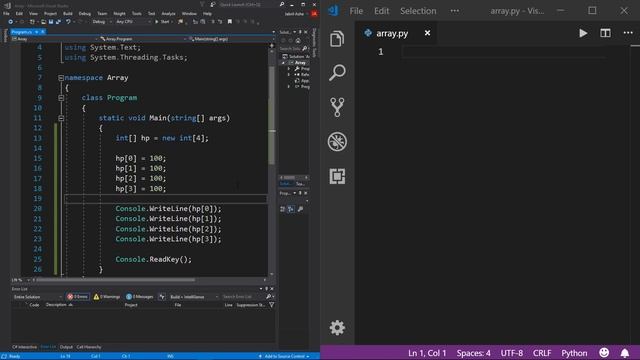This screenshot has width=640, height=360.
Task: Click Open File icon in Visual Studio toolbar
Action: coord(43,22)
